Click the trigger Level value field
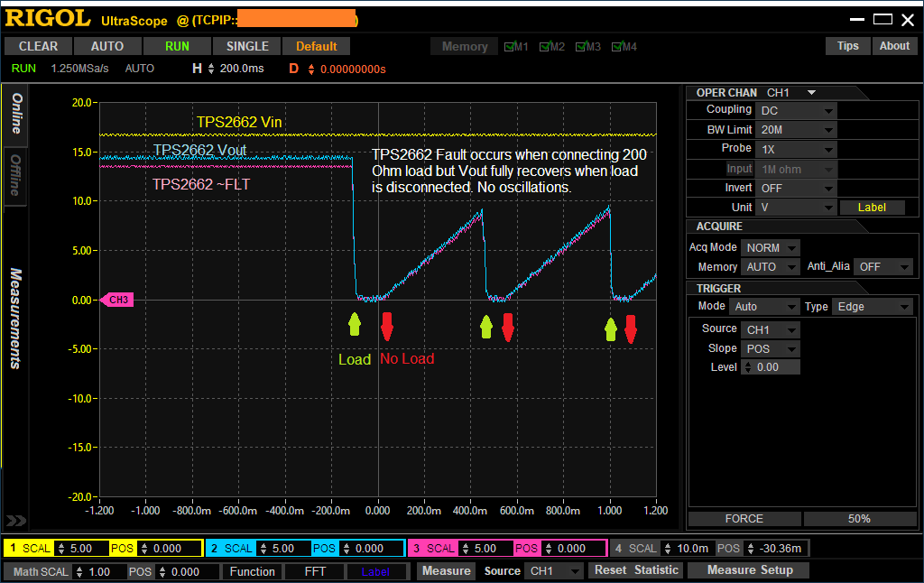Viewport: 924px width, 583px height. point(771,367)
